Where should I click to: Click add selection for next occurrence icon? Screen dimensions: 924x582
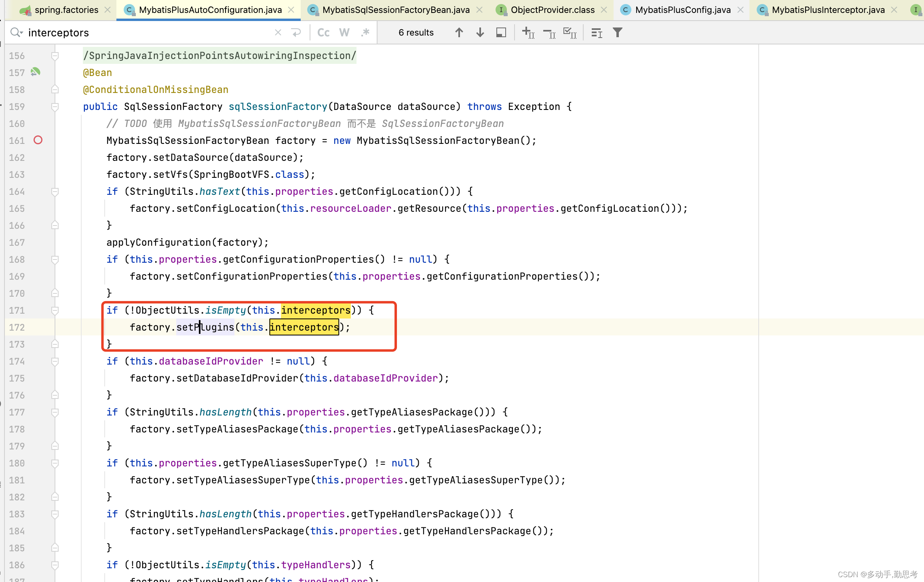[x=528, y=33]
